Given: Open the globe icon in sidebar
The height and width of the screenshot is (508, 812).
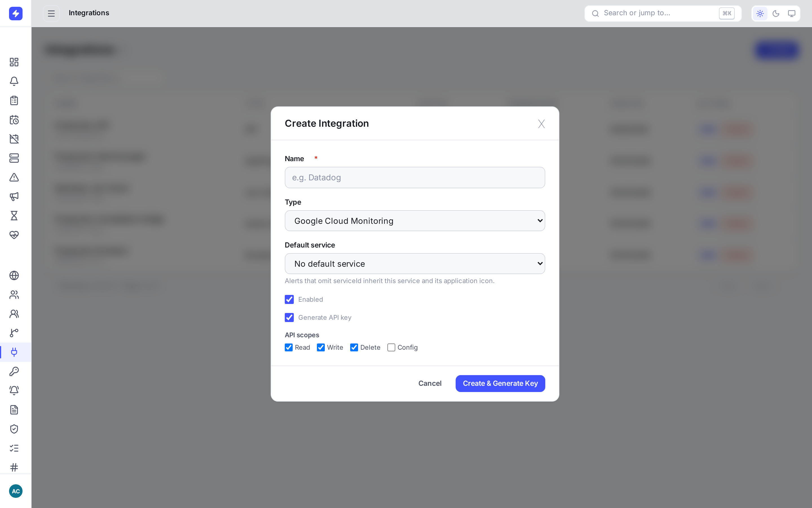Looking at the screenshot, I should tap(14, 275).
